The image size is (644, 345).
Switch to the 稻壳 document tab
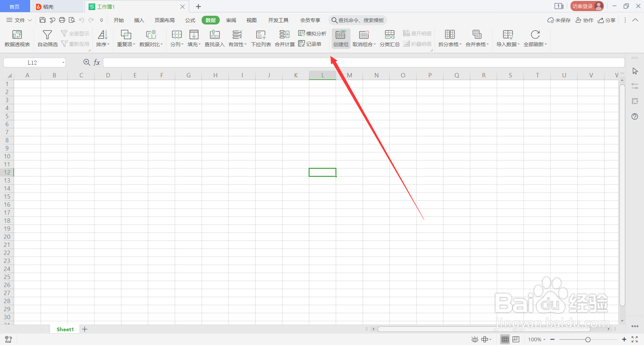tap(57, 6)
